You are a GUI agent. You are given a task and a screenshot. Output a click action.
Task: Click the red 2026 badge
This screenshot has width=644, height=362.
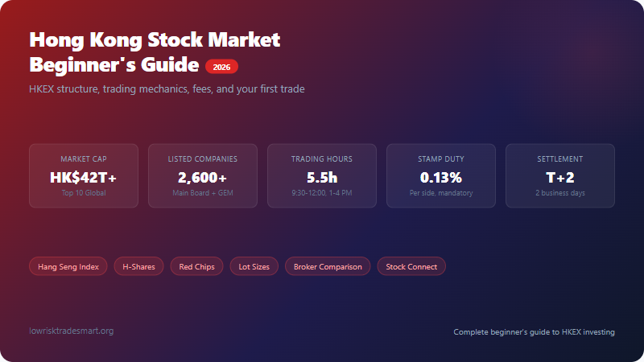222,67
